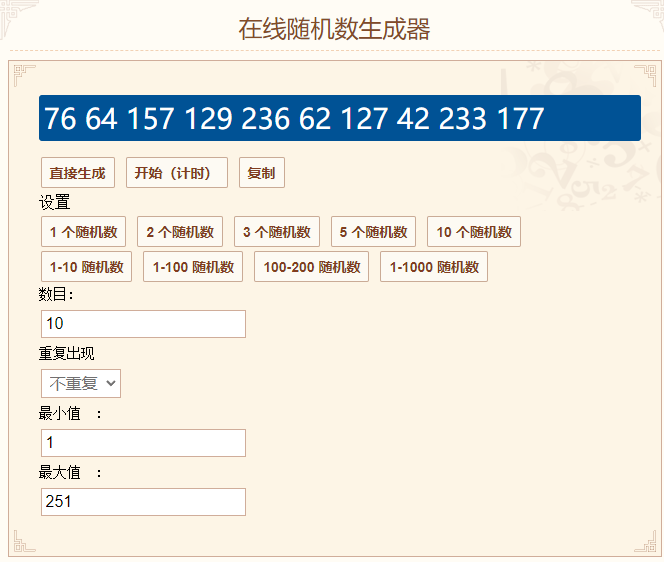Start timed generation with 开始（计时）

[x=177, y=173]
